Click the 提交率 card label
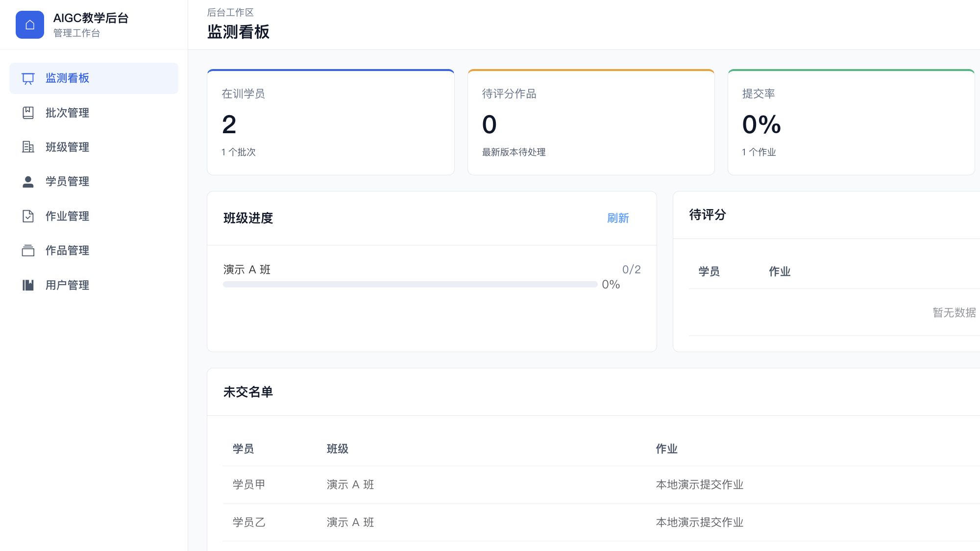Screen dimensions: 980x551 coord(759,94)
